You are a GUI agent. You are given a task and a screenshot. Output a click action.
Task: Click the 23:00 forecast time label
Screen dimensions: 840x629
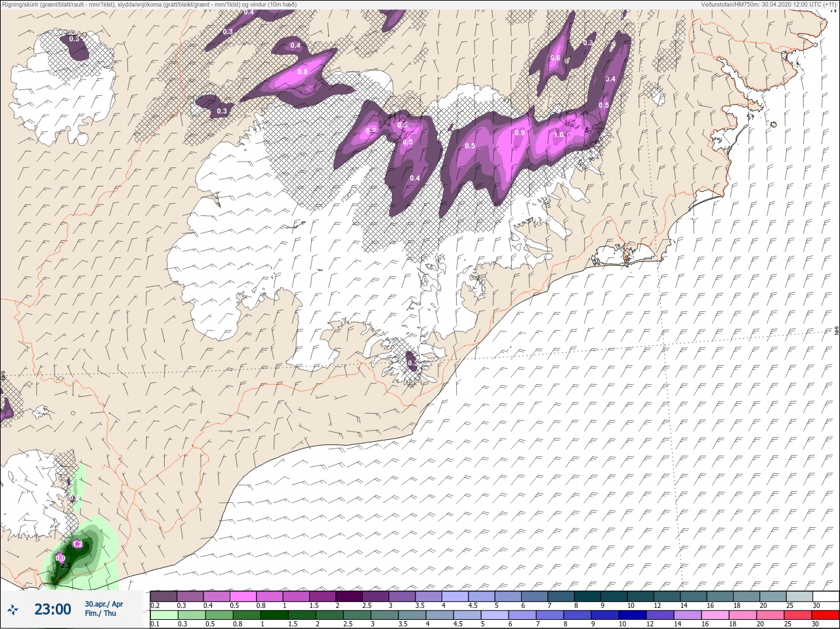point(52,609)
